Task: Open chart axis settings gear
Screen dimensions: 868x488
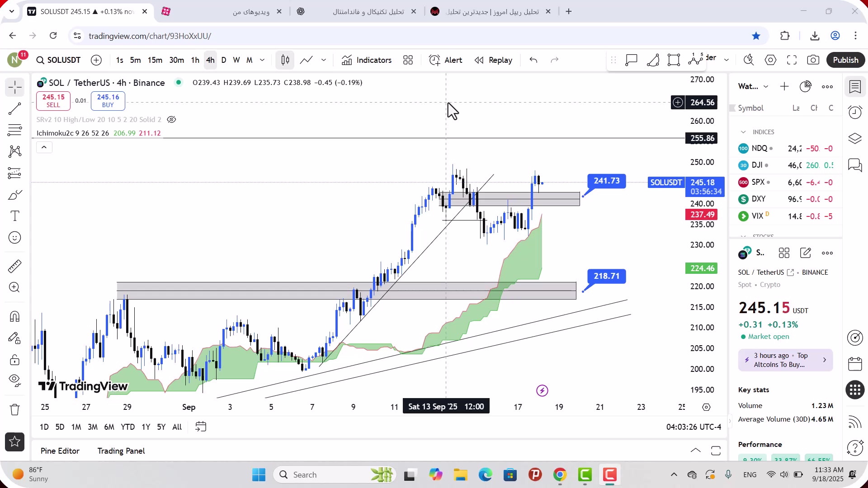Action: click(707, 407)
